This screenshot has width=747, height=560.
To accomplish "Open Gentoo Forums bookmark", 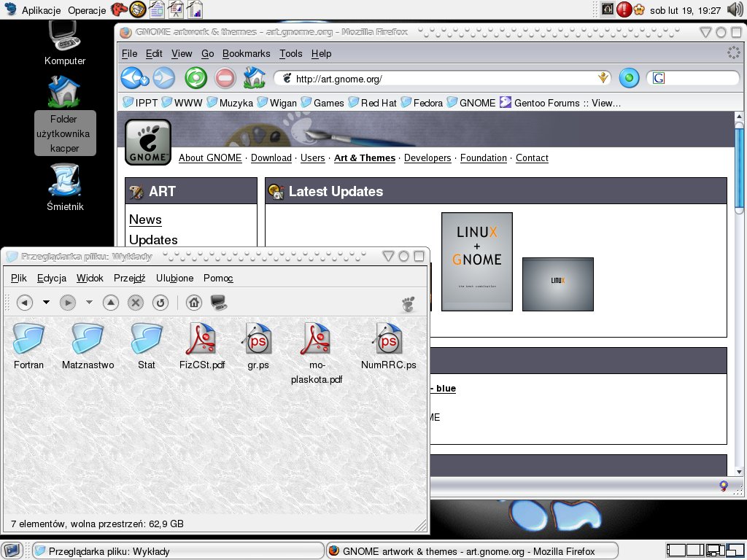I will coord(560,103).
